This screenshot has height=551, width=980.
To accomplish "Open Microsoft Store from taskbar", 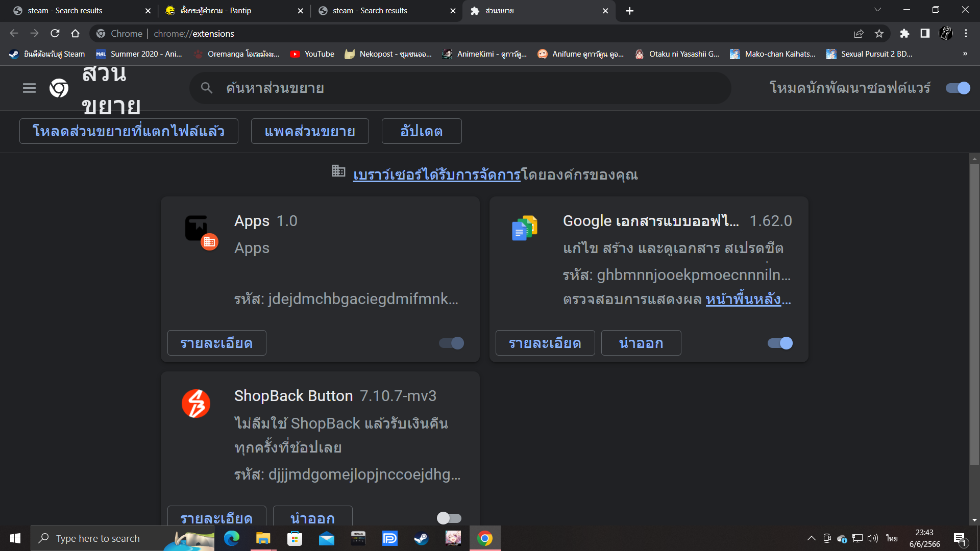I will pos(295,538).
